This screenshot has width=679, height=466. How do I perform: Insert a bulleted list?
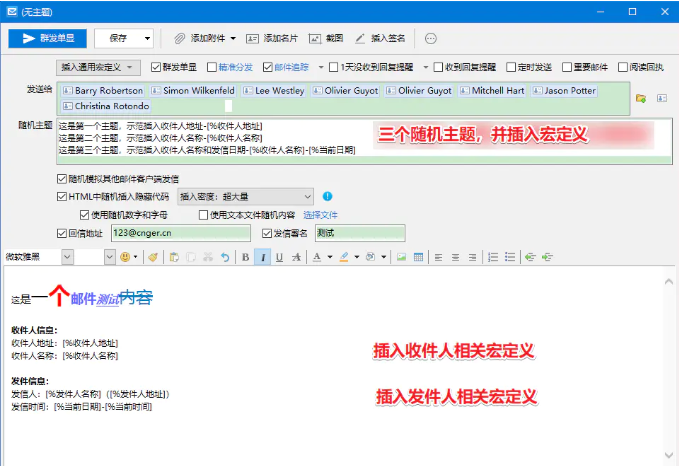[510, 257]
